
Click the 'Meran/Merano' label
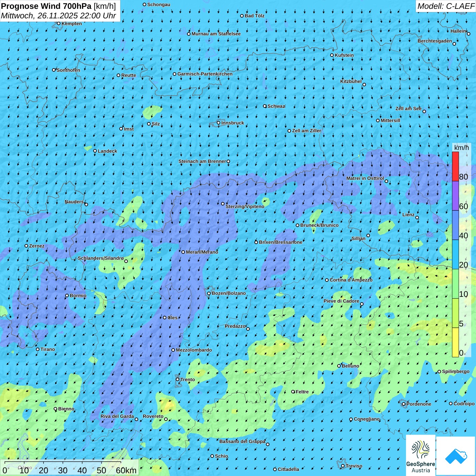202,252
